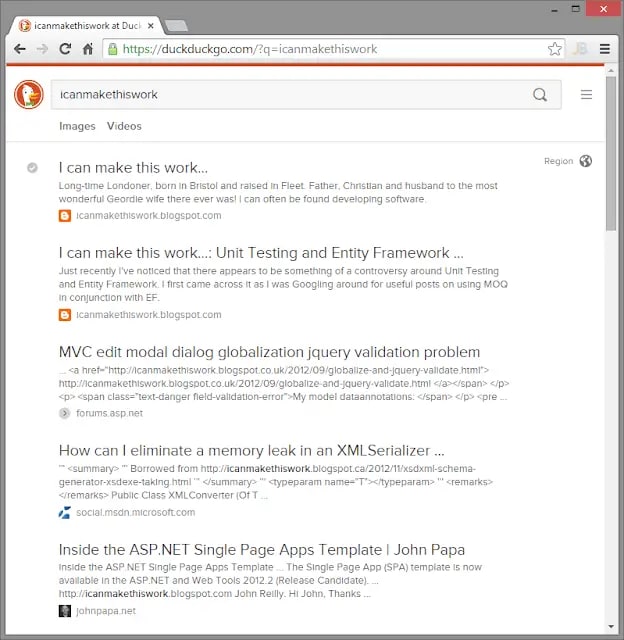Click the Region label
The height and width of the screenshot is (640, 624).
coord(558,161)
